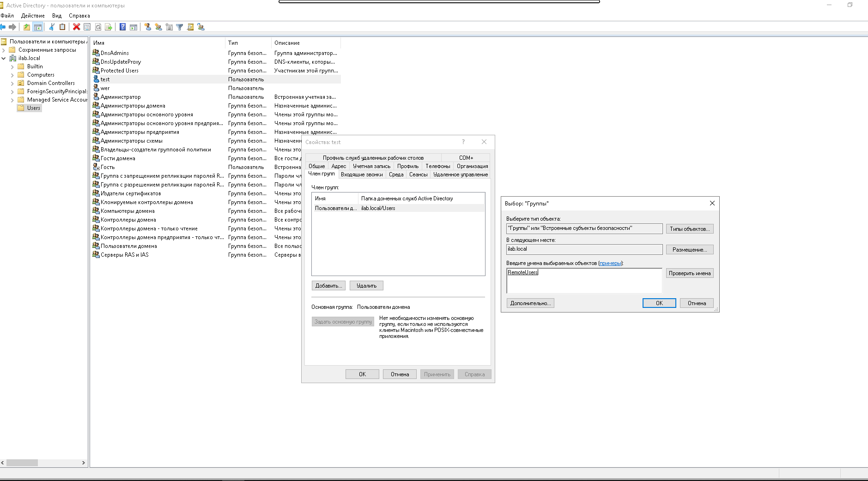Go up one level folder icon
This screenshot has width=868, height=481.
click(x=27, y=27)
